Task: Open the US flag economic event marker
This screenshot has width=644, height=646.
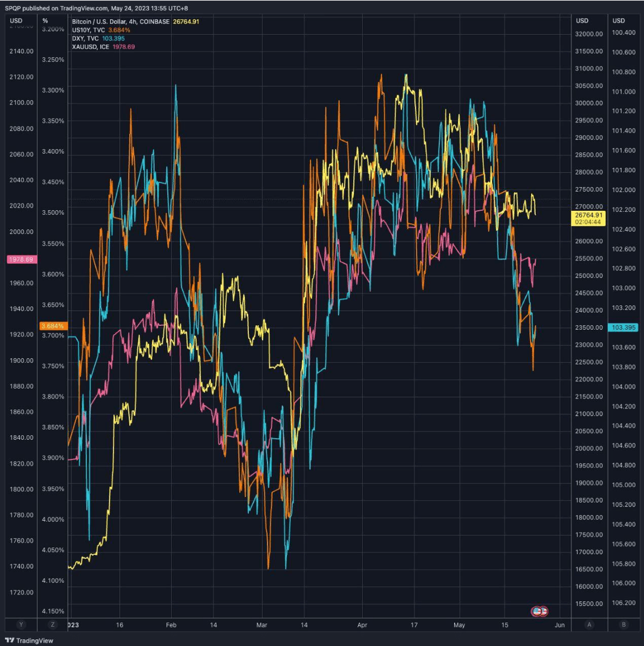Action: [539, 611]
